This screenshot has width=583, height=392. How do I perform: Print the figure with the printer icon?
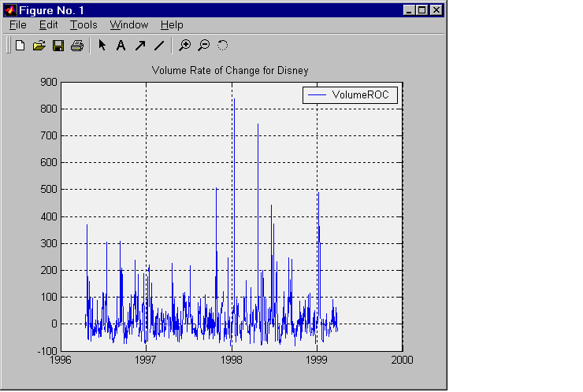point(76,46)
